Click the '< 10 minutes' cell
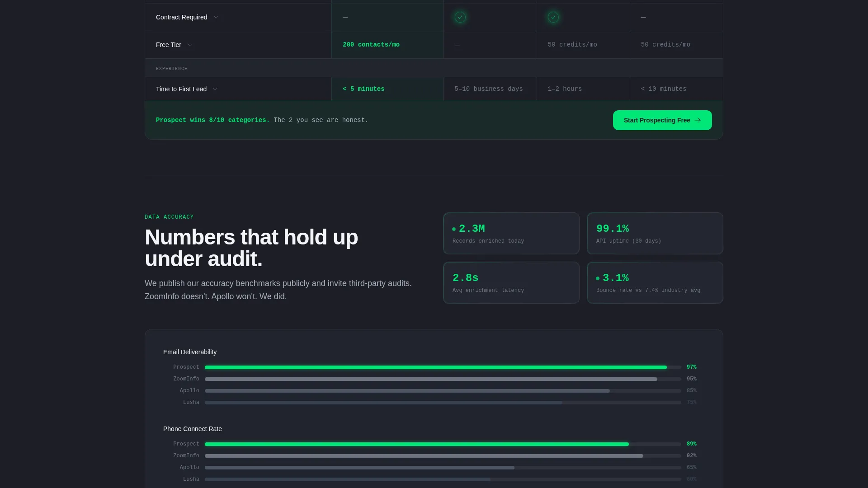This screenshot has height=488, width=868. (676, 89)
